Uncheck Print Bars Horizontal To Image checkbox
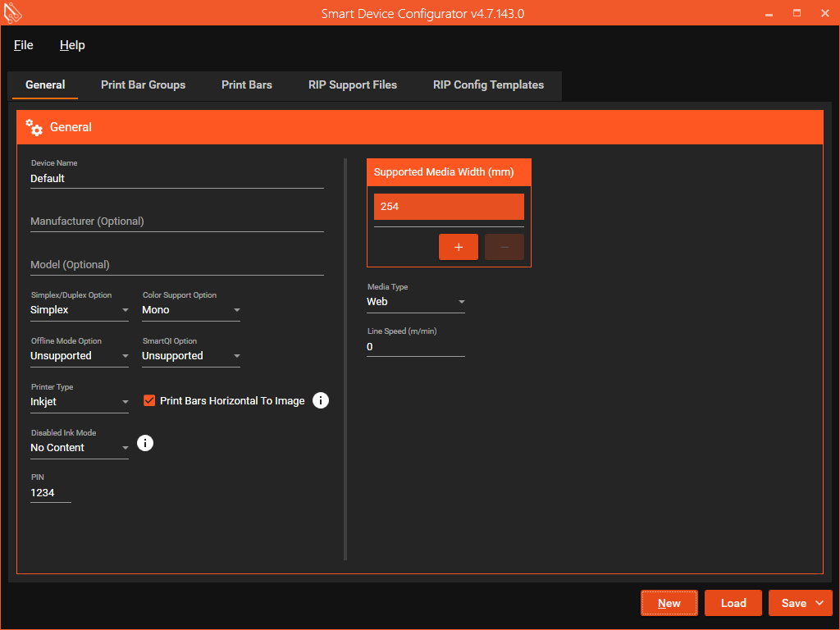Viewport: 840px width, 630px height. (x=149, y=401)
